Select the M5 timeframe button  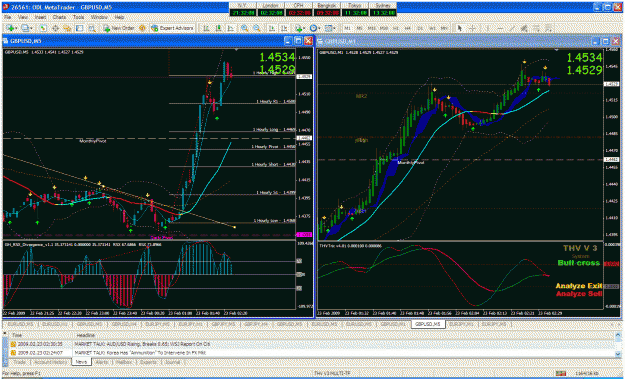(360, 28)
